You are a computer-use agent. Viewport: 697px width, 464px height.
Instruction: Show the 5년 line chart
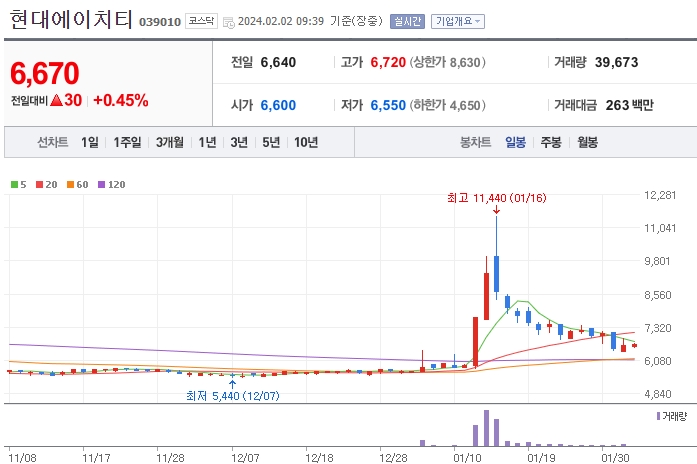point(271,142)
